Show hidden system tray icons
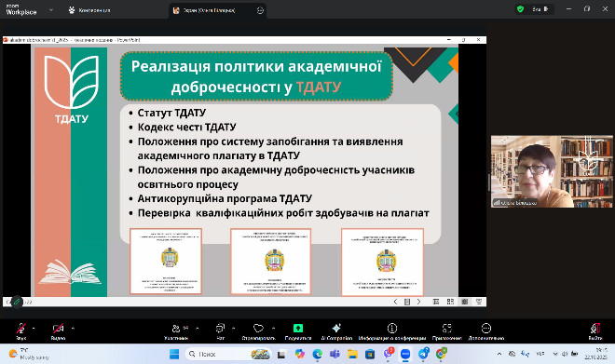Screen dimensions: 615x364 click(x=499, y=354)
